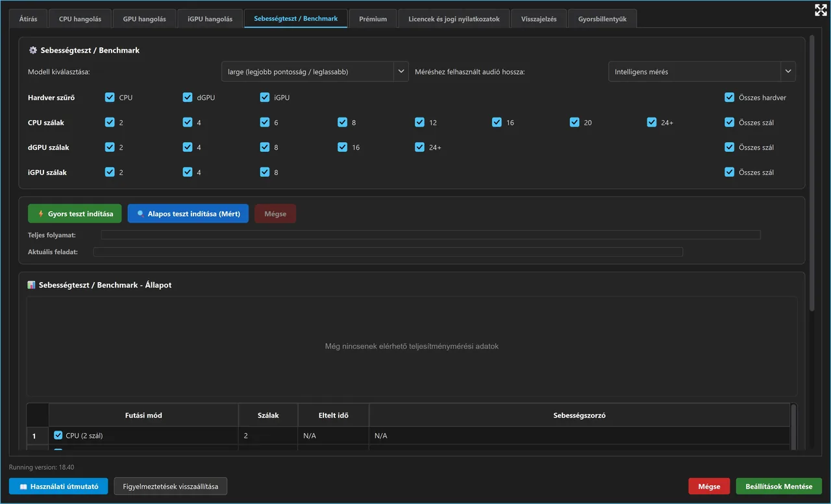The height and width of the screenshot is (504, 831).
Task: Toggle the dGPU hardware filter checkbox
Action: [x=188, y=97]
